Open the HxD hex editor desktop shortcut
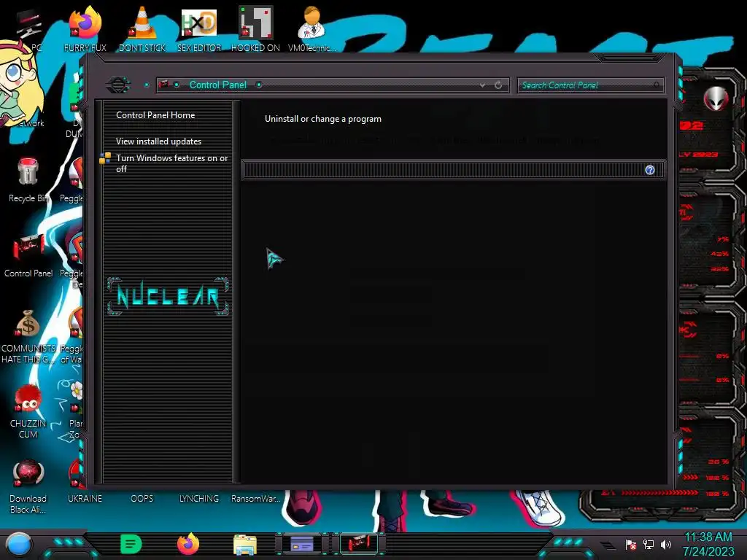This screenshot has height=560, width=747. [199, 29]
